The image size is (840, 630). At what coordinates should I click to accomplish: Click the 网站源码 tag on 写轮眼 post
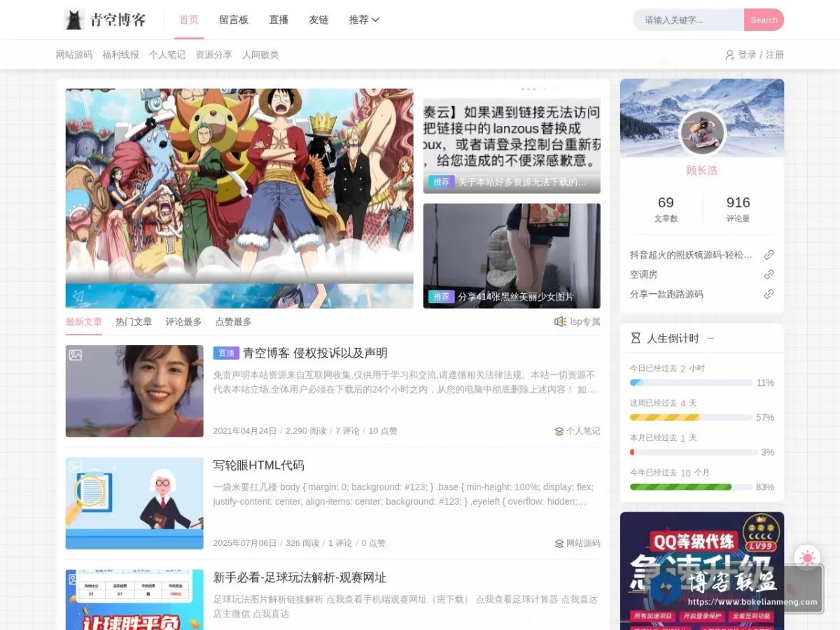(583, 543)
